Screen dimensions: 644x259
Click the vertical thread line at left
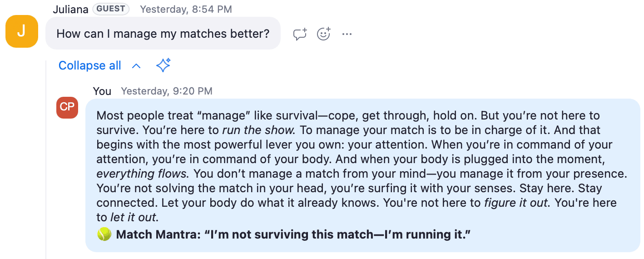[x=46, y=159]
